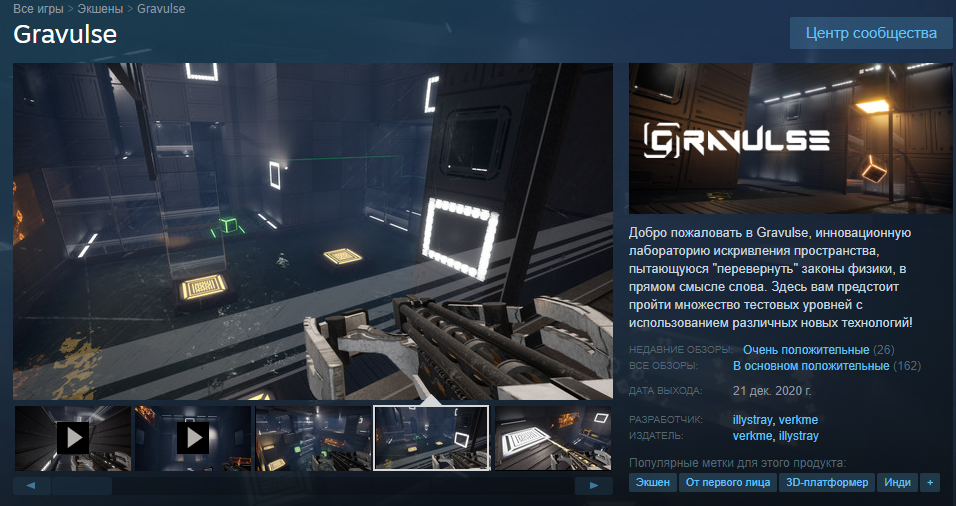Select the От первого лица tag
The width and height of the screenshot is (956, 506).
click(728, 482)
